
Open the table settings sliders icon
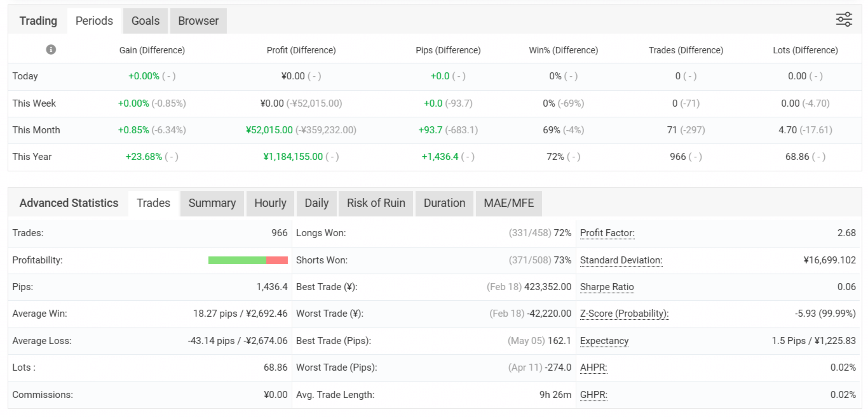coord(844,20)
